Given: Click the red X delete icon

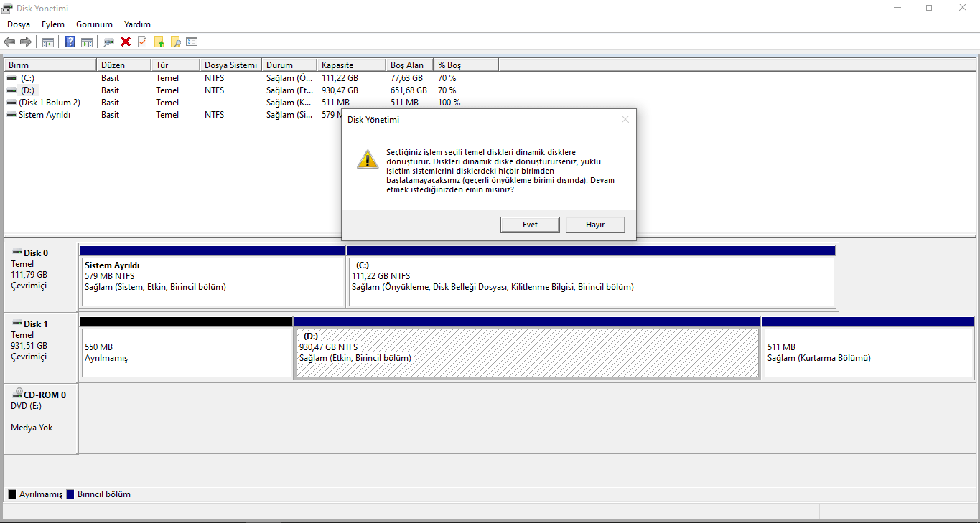Looking at the screenshot, I should tap(126, 42).
